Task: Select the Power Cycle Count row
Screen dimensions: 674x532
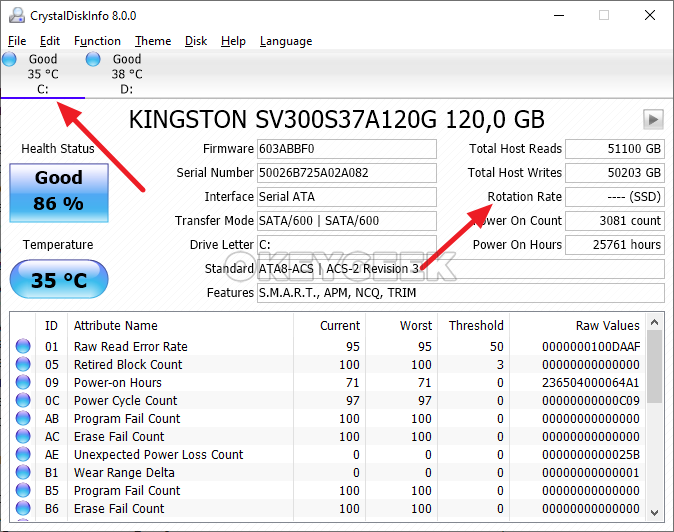Action: pyautogui.click(x=328, y=401)
